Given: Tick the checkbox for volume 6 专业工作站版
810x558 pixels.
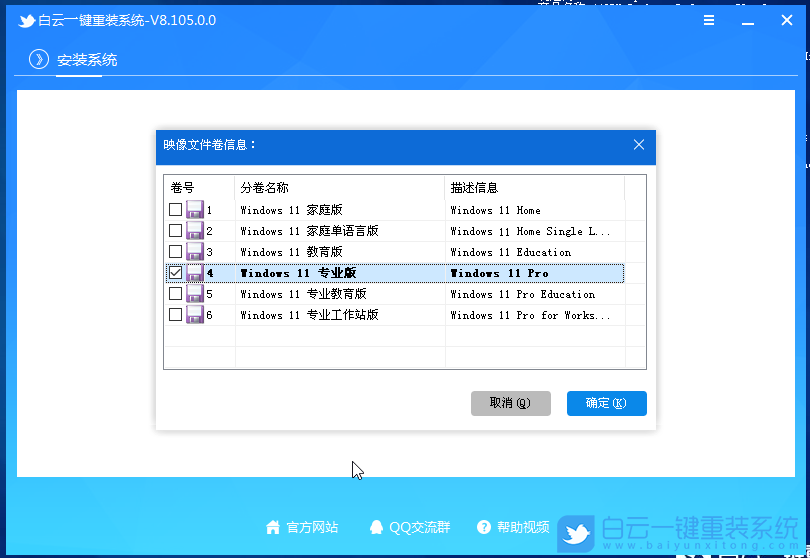Looking at the screenshot, I should 176,315.
